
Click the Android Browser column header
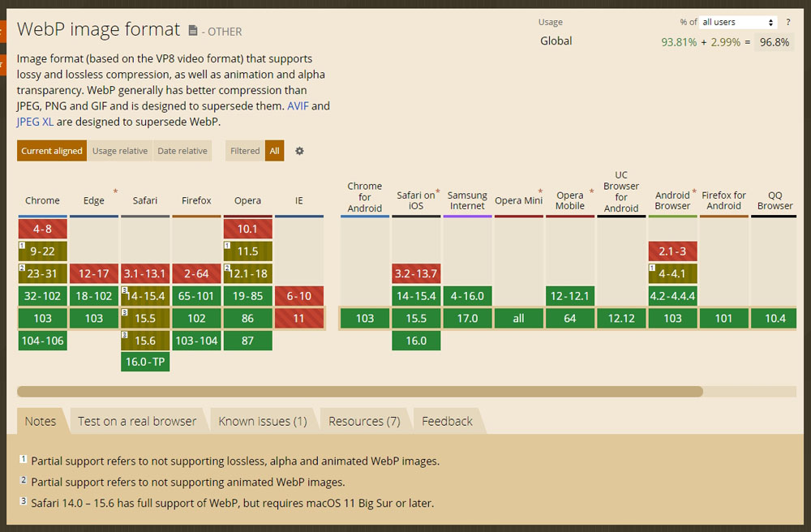click(x=672, y=200)
